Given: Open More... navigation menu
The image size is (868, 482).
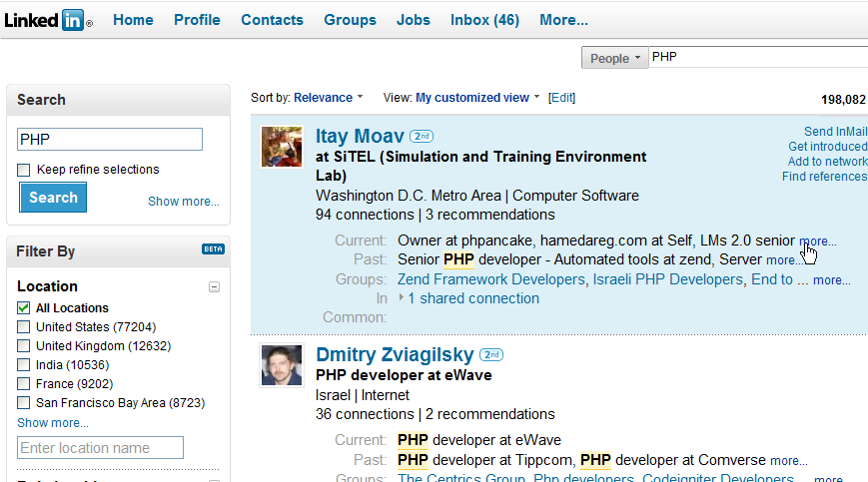Looking at the screenshot, I should point(563,20).
